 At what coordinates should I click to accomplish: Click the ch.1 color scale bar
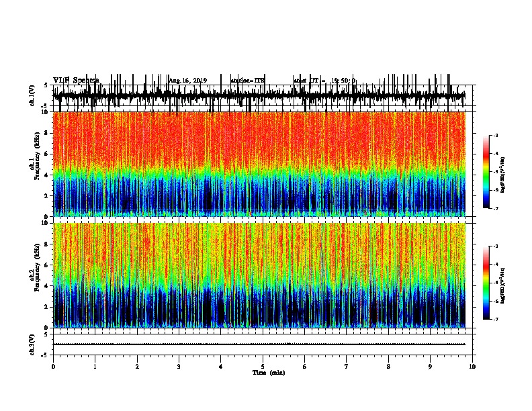pos(486,172)
